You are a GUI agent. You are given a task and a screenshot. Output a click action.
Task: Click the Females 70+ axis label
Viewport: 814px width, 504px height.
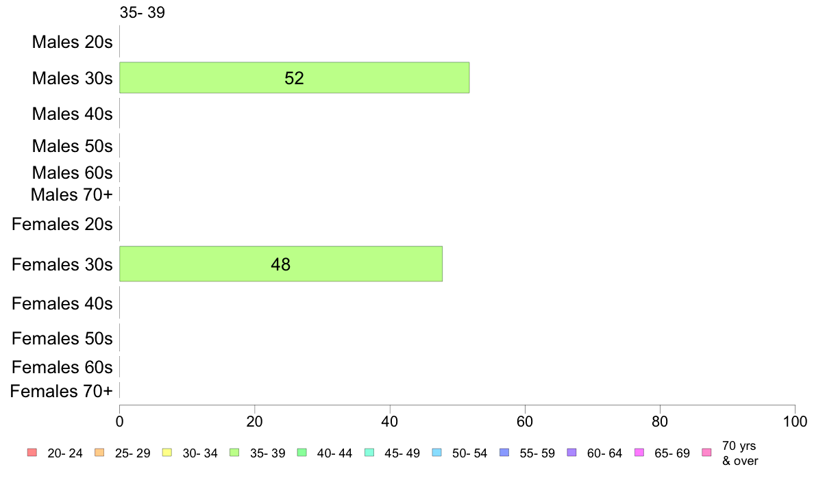tap(61, 391)
